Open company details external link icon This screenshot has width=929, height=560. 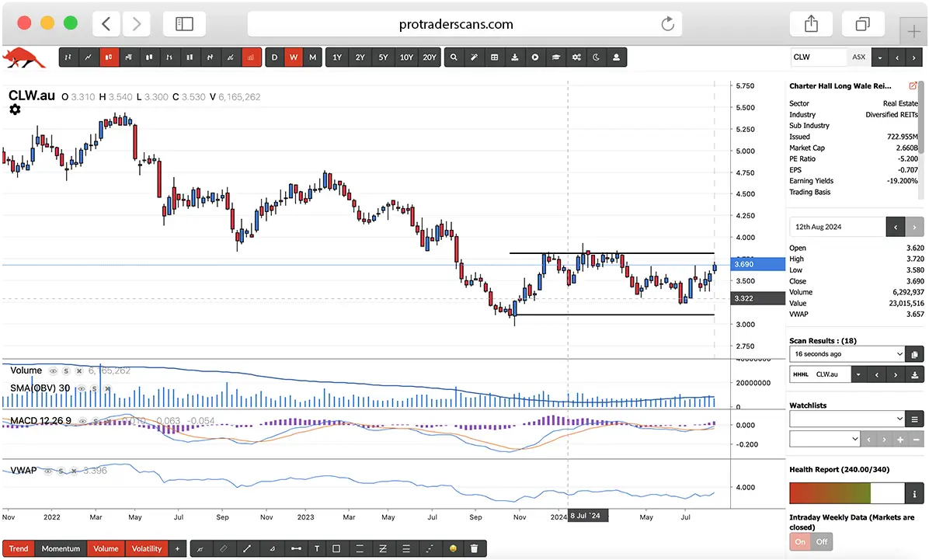point(913,86)
